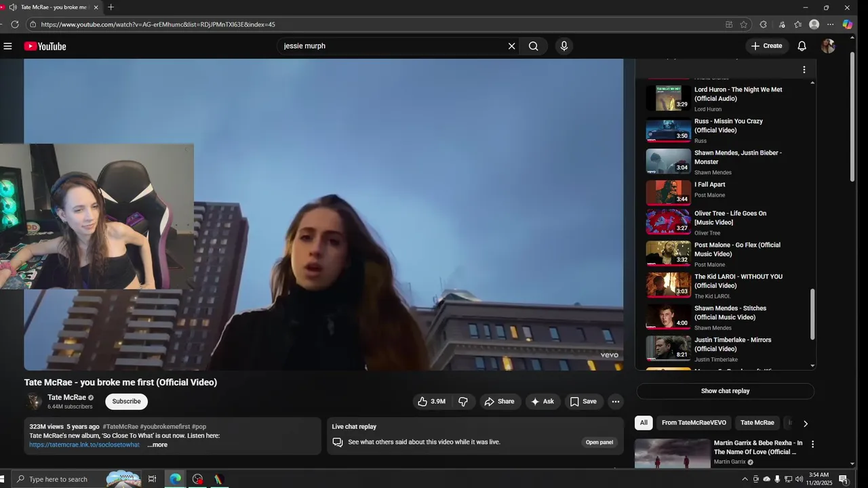The height and width of the screenshot is (488, 868).
Task: Close the Tate McRae browser tab
Action: pos(96,7)
